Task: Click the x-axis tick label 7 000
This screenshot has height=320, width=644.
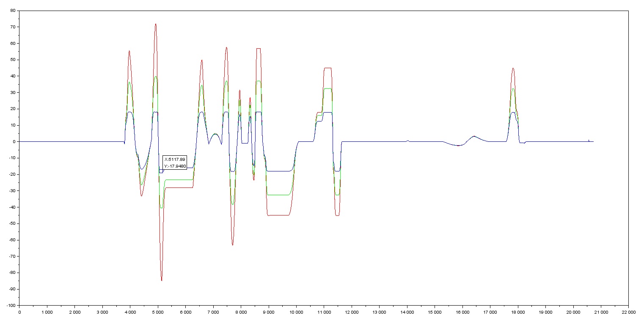Action: (213, 312)
